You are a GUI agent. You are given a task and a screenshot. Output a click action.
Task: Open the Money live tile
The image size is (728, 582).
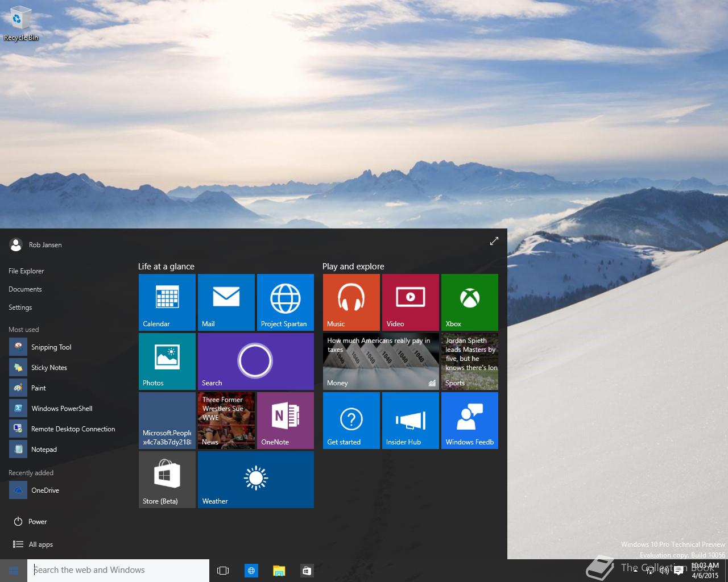click(381, 361)
